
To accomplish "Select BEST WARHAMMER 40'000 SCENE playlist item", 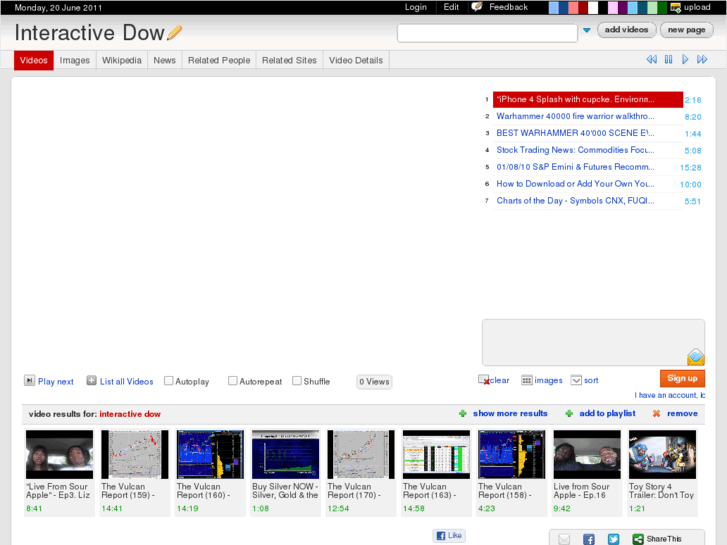I will [x=588, y=133].
